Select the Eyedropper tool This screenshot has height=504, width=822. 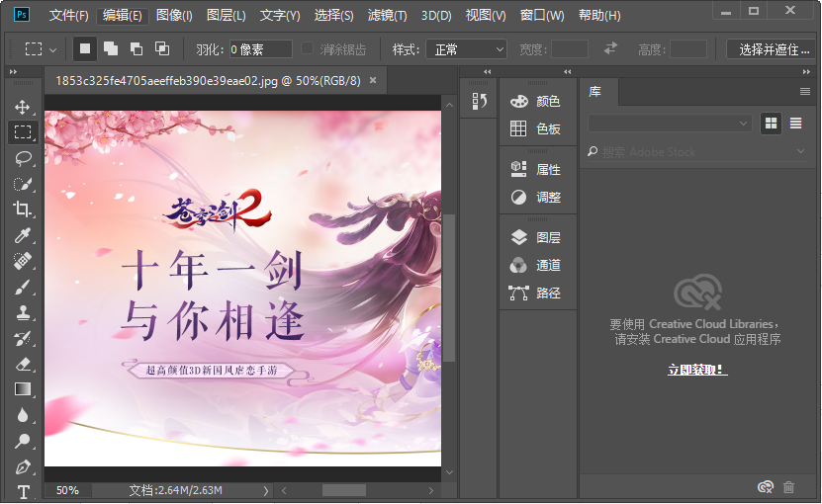coord(23,235)
